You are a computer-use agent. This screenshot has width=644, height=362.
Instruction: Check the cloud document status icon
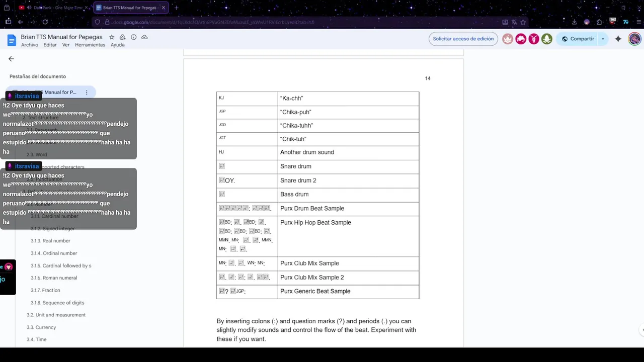144,37
